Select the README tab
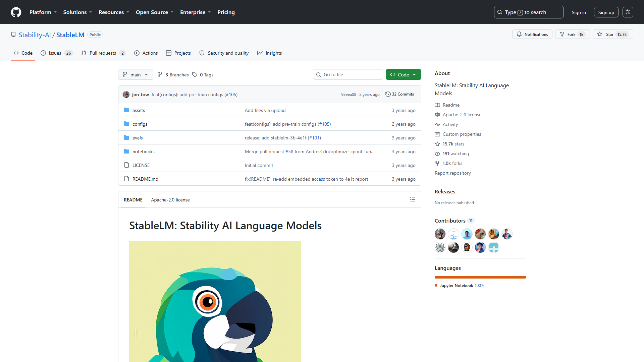 133,200
